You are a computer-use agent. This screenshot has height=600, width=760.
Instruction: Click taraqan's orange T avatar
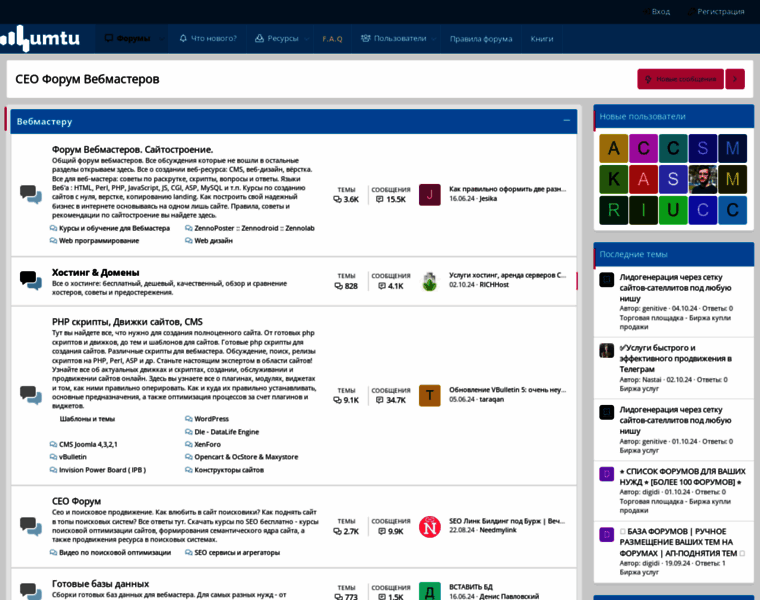click(x=430, y=395)
